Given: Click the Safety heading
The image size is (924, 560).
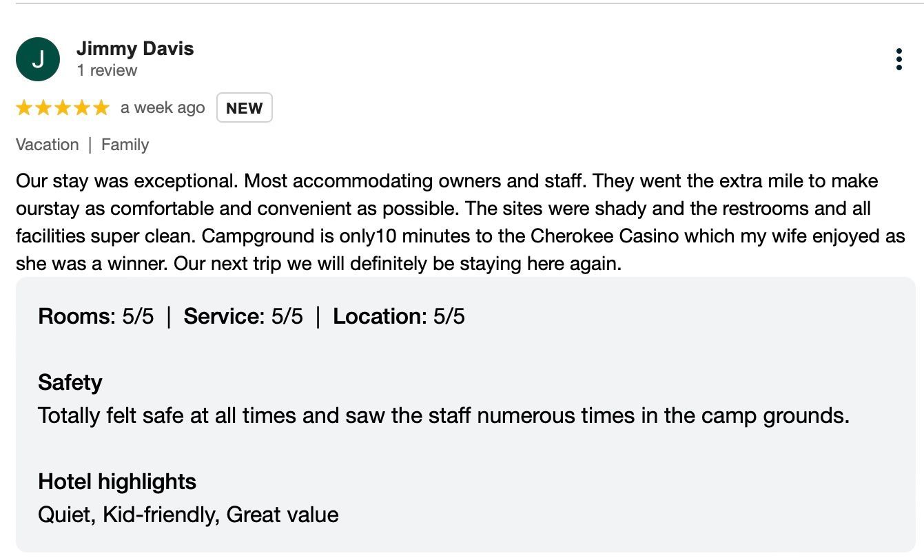Looking at the screenshot, I should click(70, 382).
